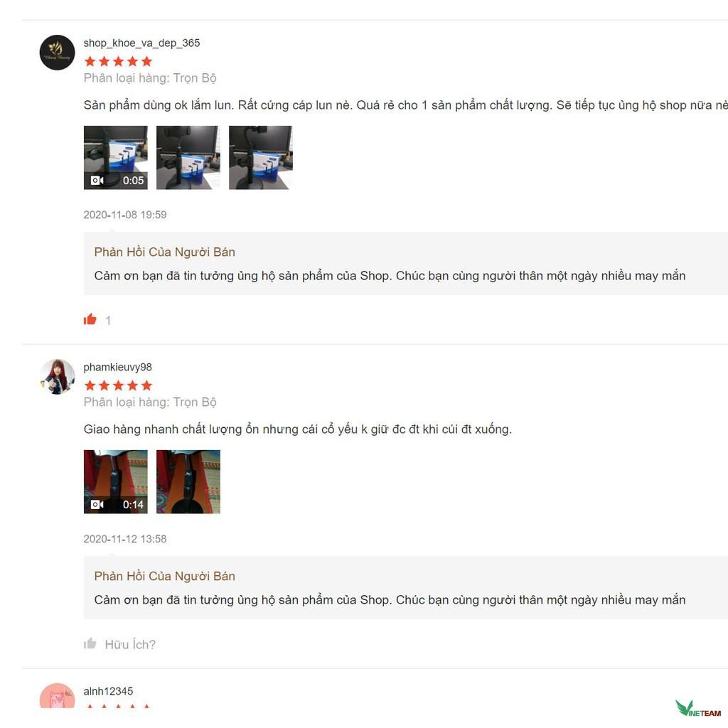This screenshot has width=728, height=728.
Task: Open third photo in first review
Action: click(x=260, y=157)
